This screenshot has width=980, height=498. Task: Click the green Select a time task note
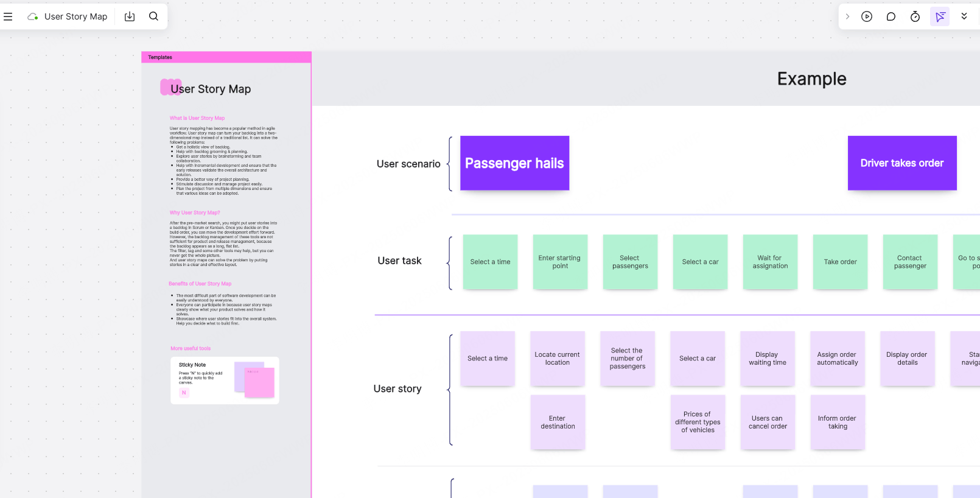pyautogui.click(x=490, y=262)
